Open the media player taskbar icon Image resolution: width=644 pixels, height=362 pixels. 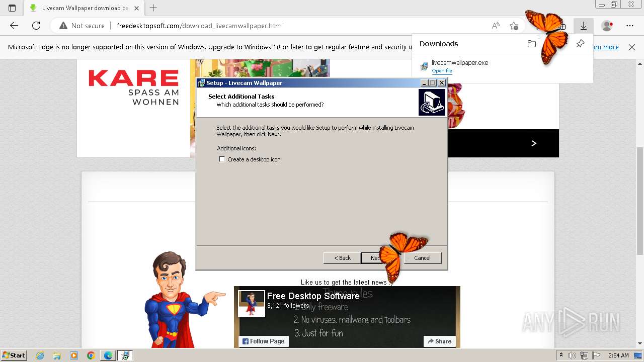pos(74,355)
